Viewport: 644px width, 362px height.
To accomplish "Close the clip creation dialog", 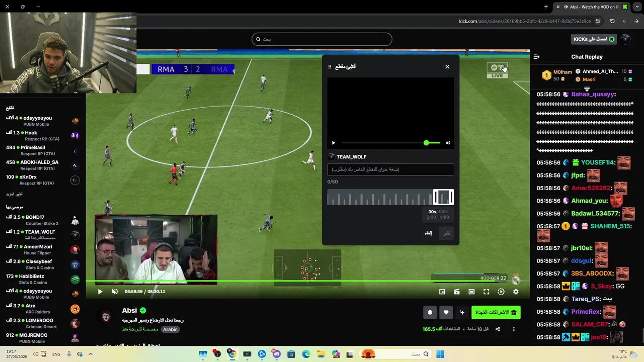I will tap(447, 67).
